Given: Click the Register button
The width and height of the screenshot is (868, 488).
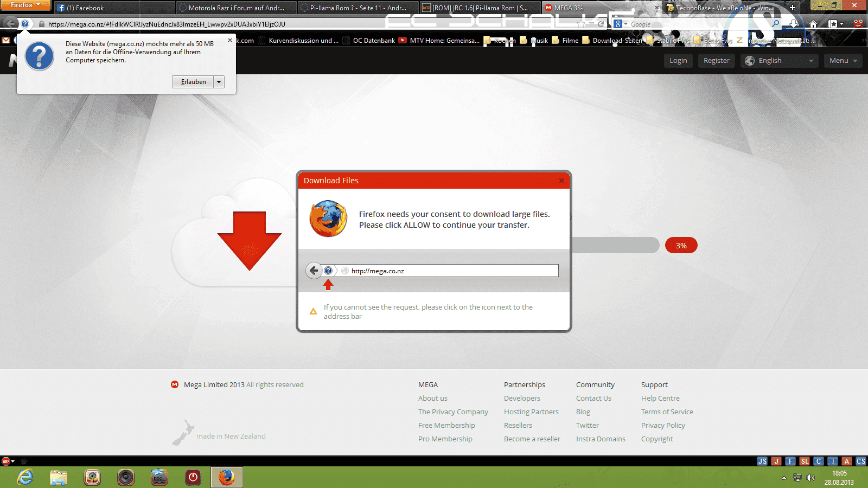Looking at the screenshot, I should click(x=717, y=61).
